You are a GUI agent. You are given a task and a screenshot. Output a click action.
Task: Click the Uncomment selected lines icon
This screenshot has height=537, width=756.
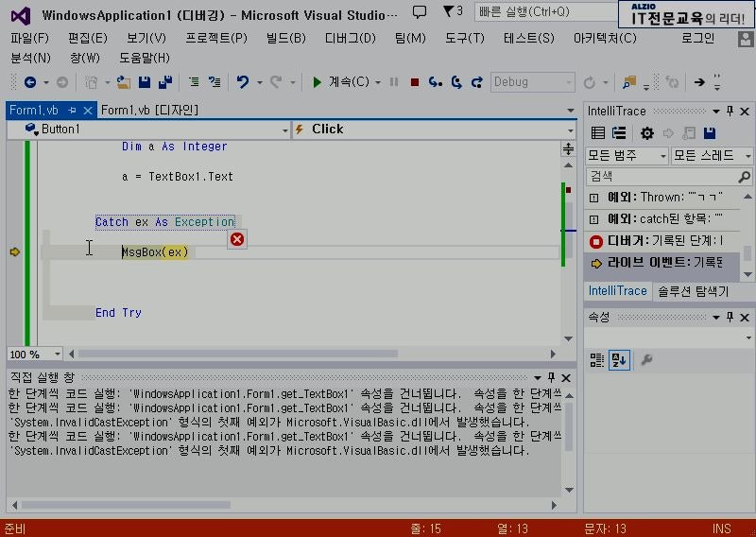[x=215, y=82]
